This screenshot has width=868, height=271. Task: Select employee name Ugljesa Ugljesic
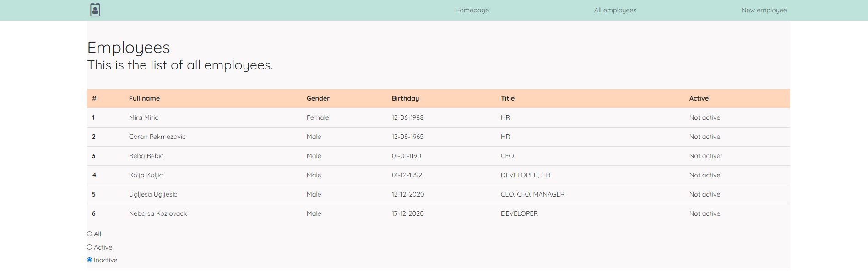click(x=153, y=194)
